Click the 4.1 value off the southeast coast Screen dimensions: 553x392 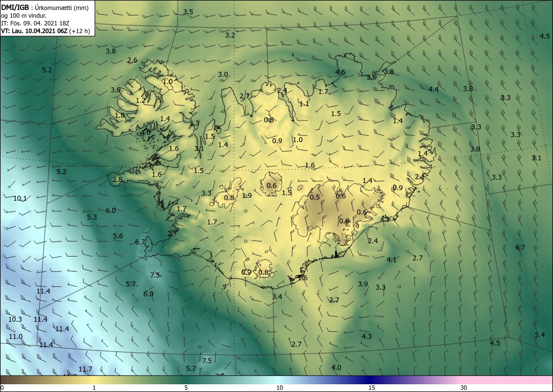(x=392, y=260)
